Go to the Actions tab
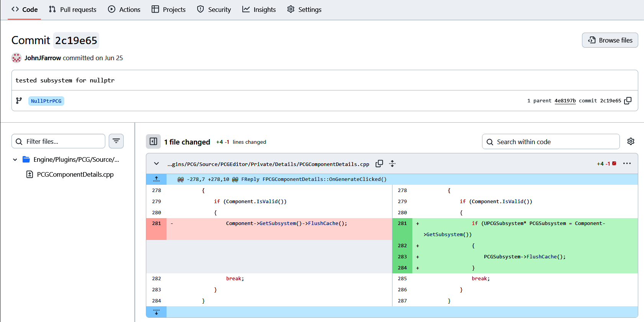Viewport: 644px width, 322px height. [x=124, y=10]
